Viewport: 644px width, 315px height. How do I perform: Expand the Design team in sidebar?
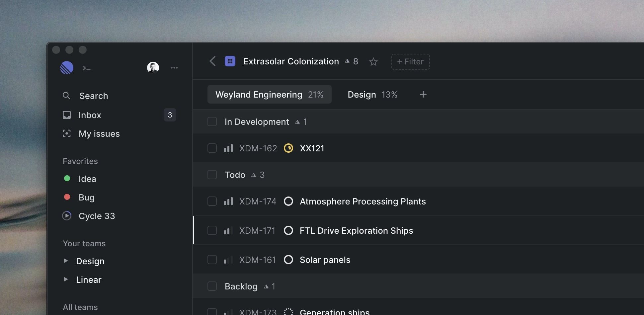pyautogui.click(x=66, y=261)
